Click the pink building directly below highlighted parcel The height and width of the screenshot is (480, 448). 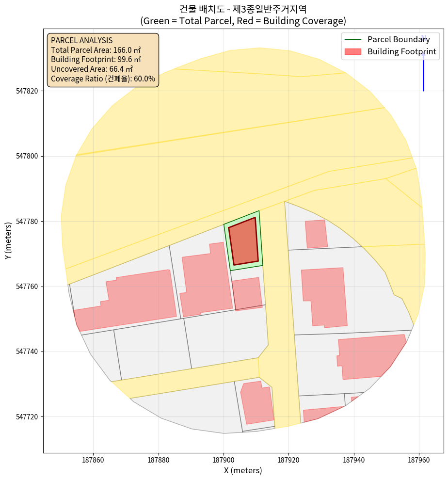point(248,293)
